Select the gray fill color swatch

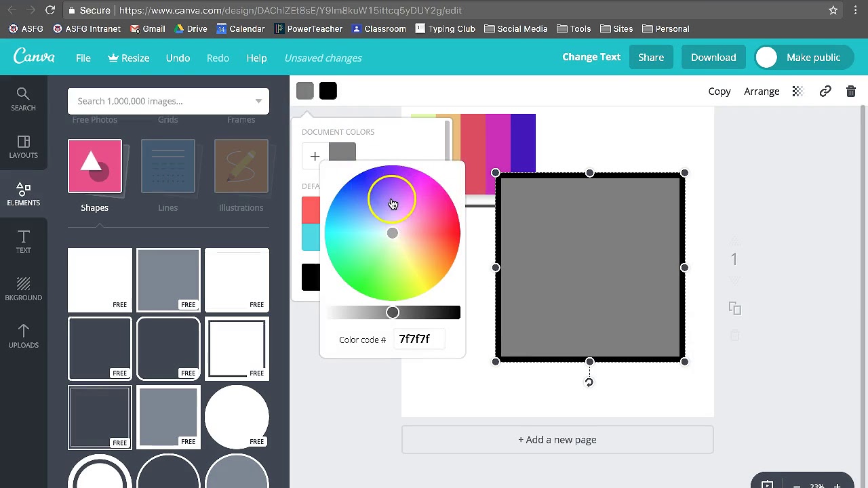pos(305,91)
